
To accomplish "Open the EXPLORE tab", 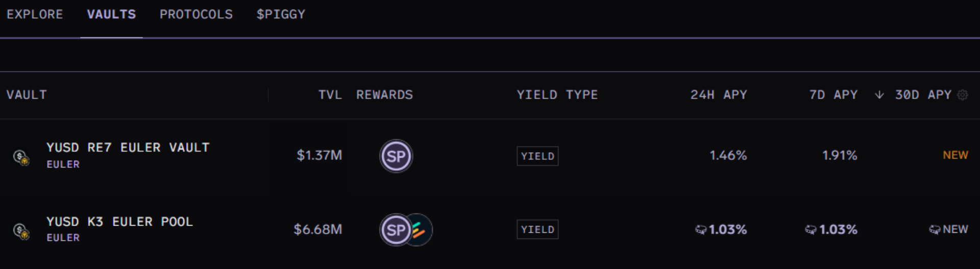I will coord(35,14).
